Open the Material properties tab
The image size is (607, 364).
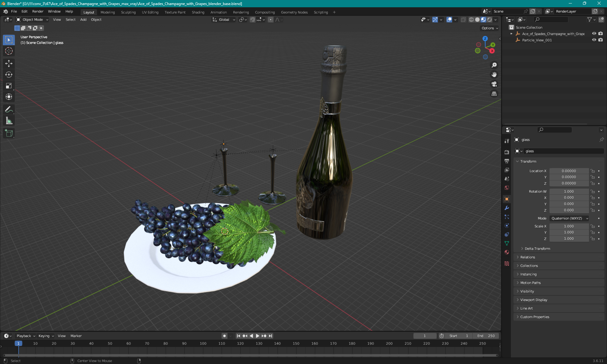click(x=507, y=252)
